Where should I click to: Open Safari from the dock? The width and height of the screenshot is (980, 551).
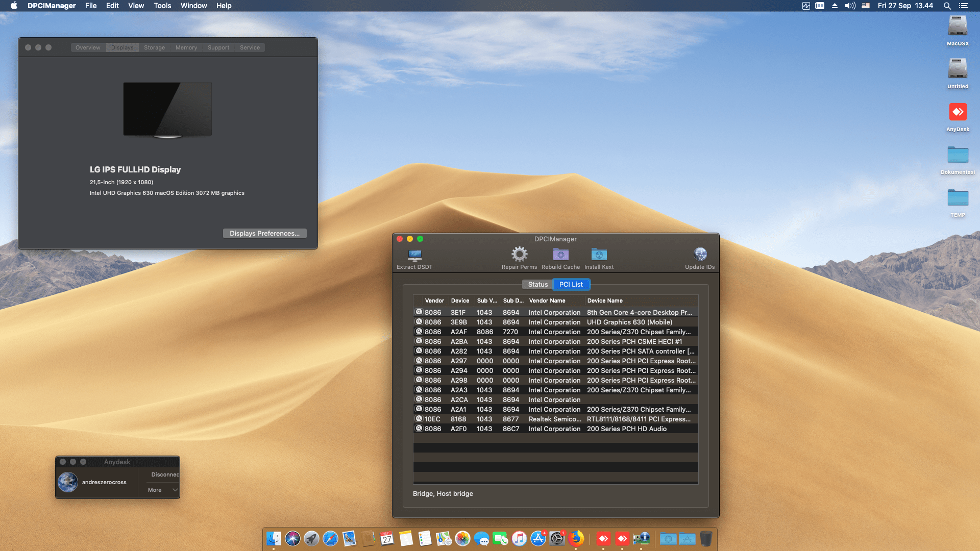(x=330, y=538)
